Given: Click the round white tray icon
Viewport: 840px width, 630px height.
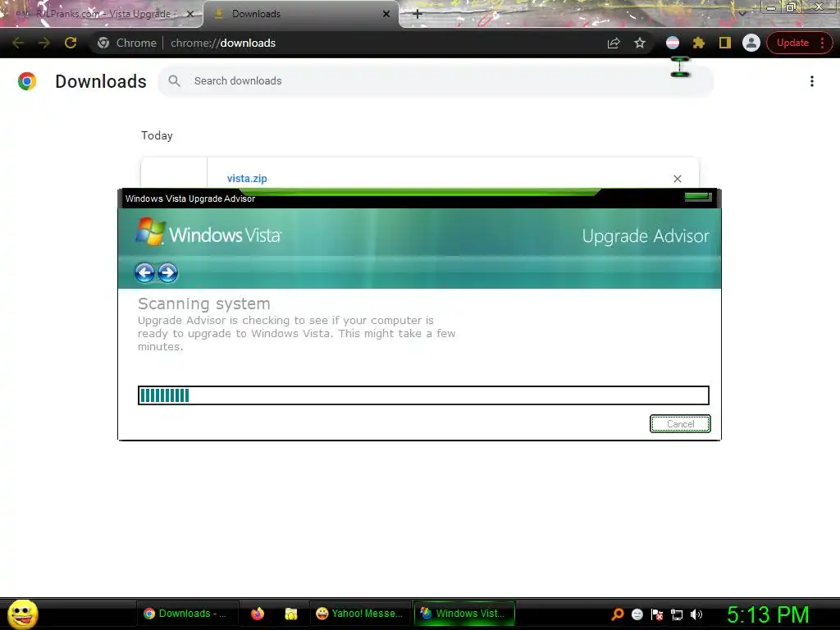Looking at the screenshot, I should pyautogui.click(x=637, y=614).
